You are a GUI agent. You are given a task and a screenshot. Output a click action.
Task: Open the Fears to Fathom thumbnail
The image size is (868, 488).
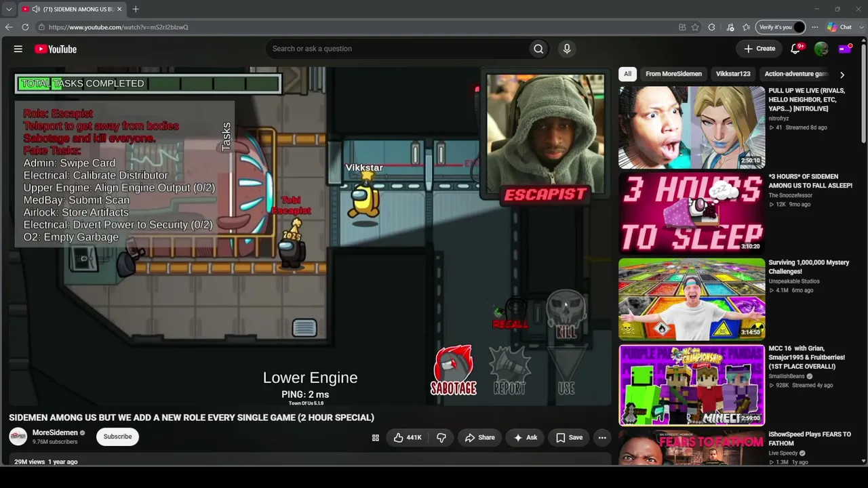(692, 447)
